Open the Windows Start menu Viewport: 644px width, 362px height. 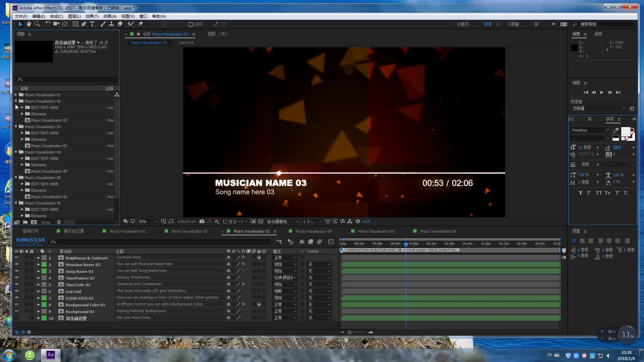[9, 355]
